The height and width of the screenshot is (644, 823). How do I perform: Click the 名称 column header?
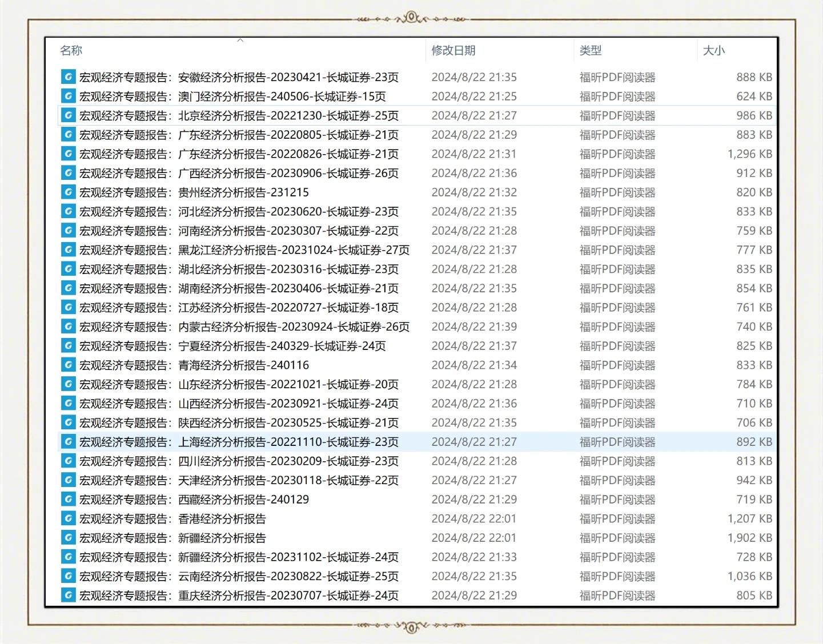(x=71, y=50)
